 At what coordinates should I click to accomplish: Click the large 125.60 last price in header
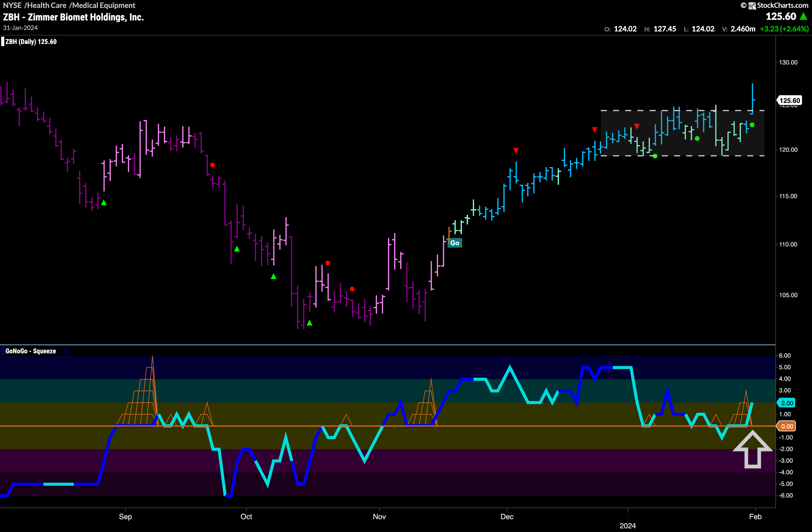(x=781, y=16)
